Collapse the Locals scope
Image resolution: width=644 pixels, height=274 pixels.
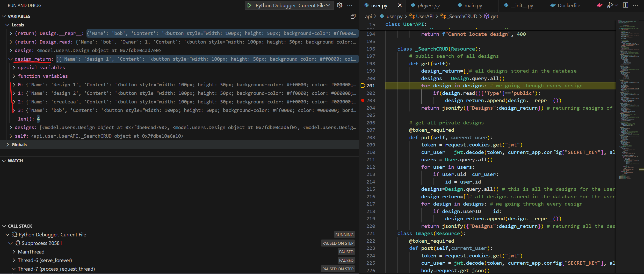(x=8, y=25)
